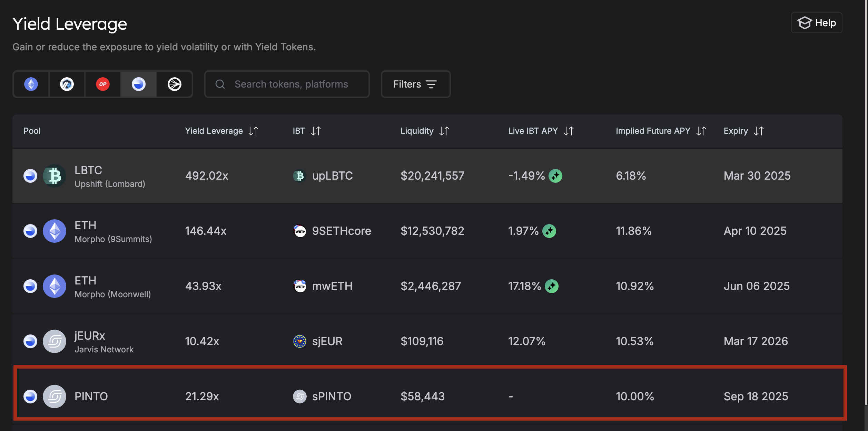868x431 pixels.
Task: Open the PINTO pool row
Action: click(91, 397)
